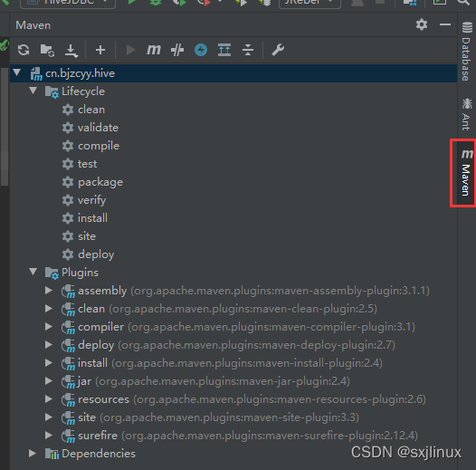Select maven-surefire-plugin:2.12.4 text

click(340, 436)
